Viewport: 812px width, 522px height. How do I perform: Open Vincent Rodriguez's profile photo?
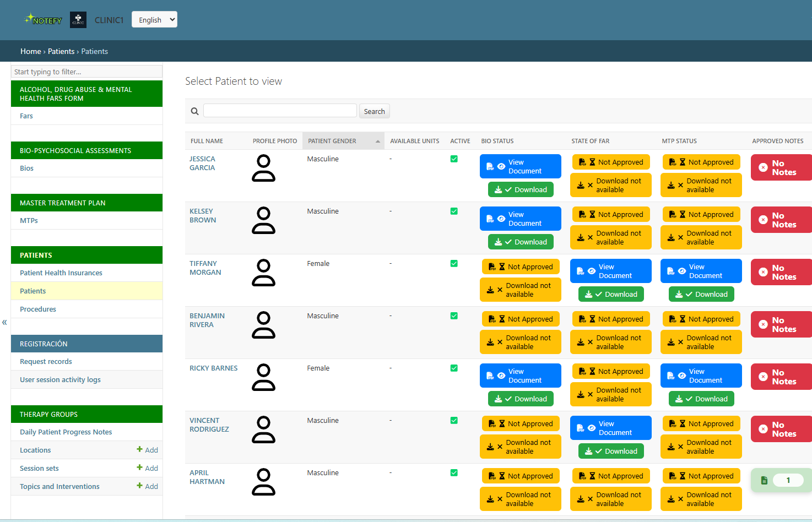point(263,429)
